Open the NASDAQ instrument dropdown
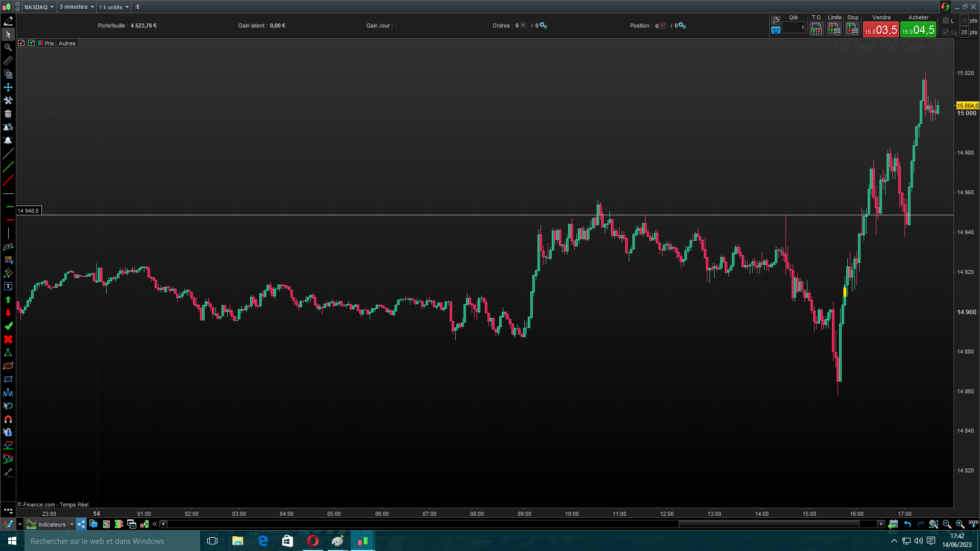Viewport: 980px width, 551px height. click(39, 7)
